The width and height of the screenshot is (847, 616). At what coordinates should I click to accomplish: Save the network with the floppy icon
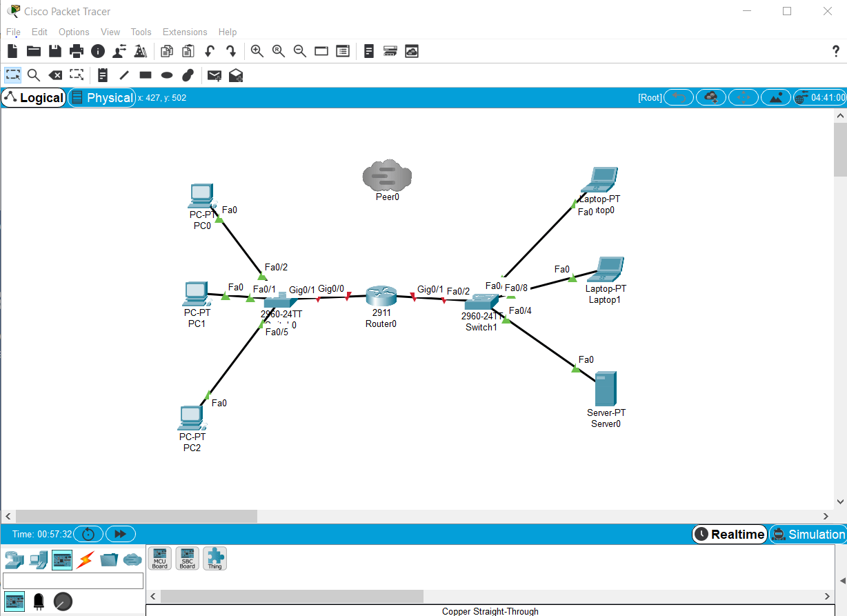point(55,51)
